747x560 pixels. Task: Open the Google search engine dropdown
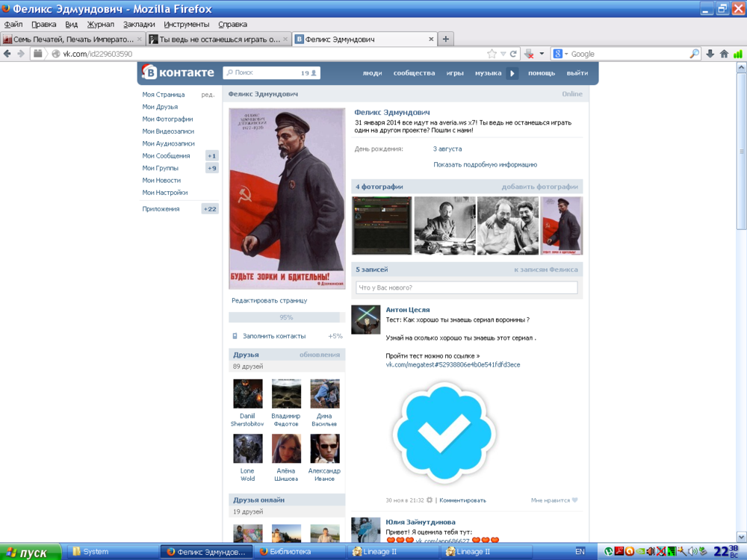tap(560, 54)
